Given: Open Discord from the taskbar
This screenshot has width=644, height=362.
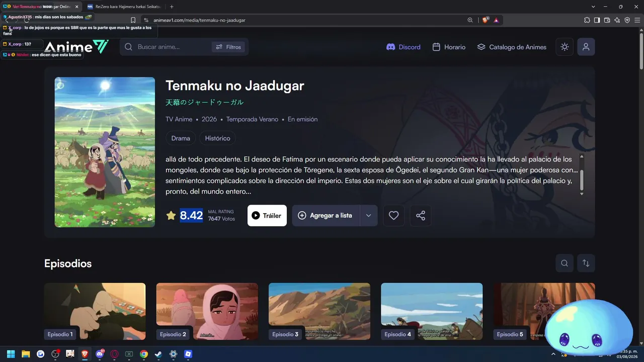Looking at the screenshot, I should coord(100,354).
